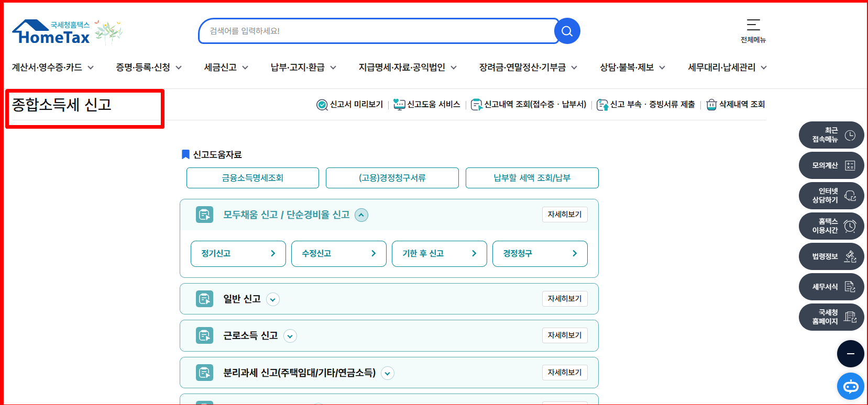Open the 세무서식 forms shortcut
This screenshot has width=868, height=405.
[x=831, y=287]
